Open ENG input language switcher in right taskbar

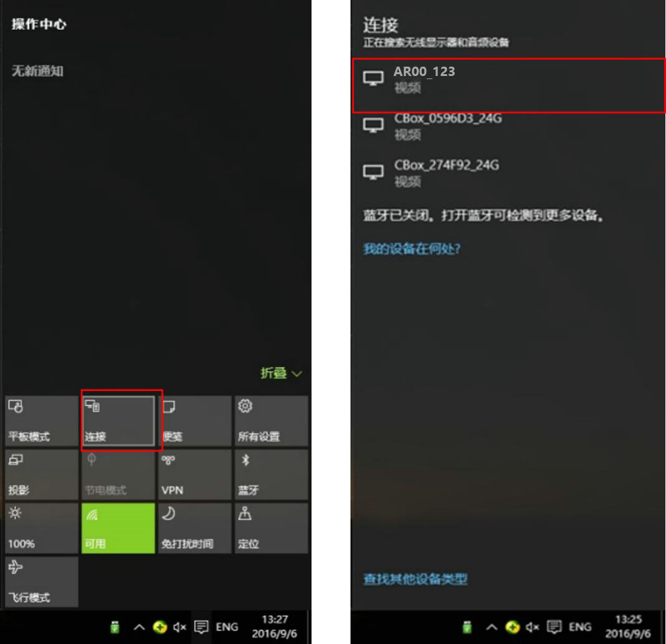[580, 627]
